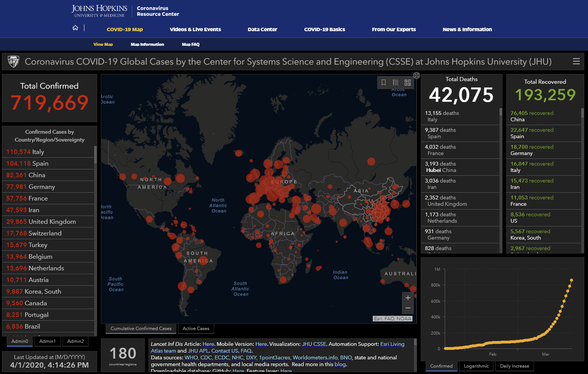Image resolution: width=588 pixels, height=374 pixels.
Task: Show the map legend list icon
Action: (396, 83)
